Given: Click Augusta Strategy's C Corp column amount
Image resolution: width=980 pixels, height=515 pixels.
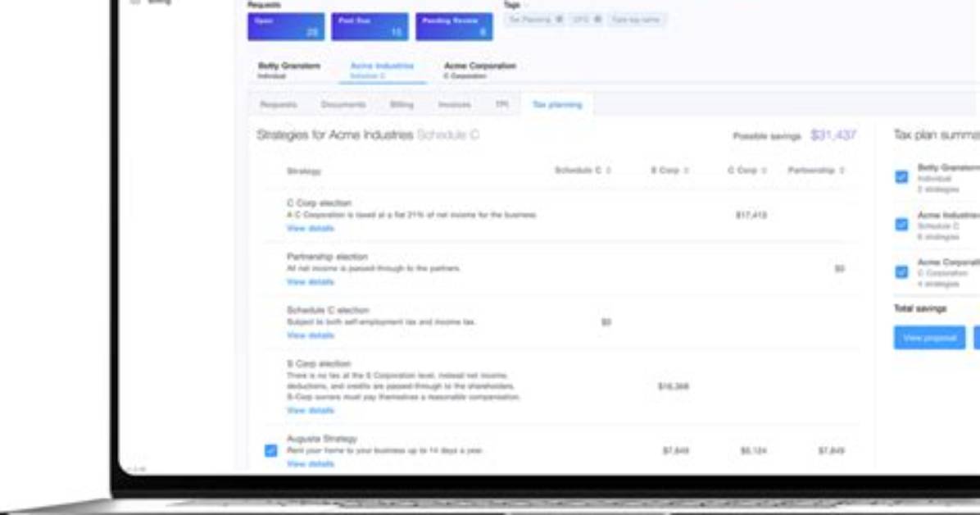Looking at the screenshot, I should coord(753,450).
